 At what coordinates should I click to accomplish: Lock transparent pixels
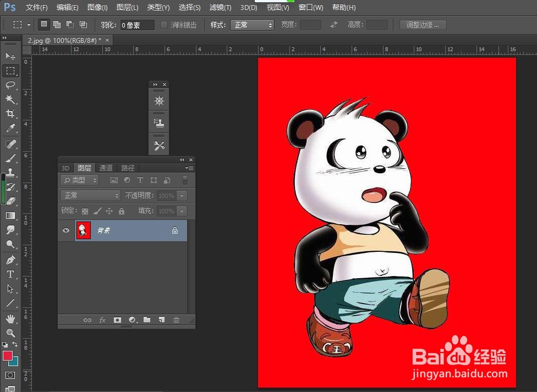(85, 211)
